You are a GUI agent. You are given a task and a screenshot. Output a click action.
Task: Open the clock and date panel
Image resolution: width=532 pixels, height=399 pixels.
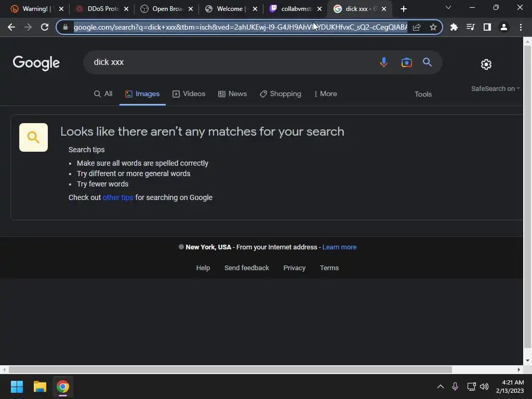[x=510, y=387]
